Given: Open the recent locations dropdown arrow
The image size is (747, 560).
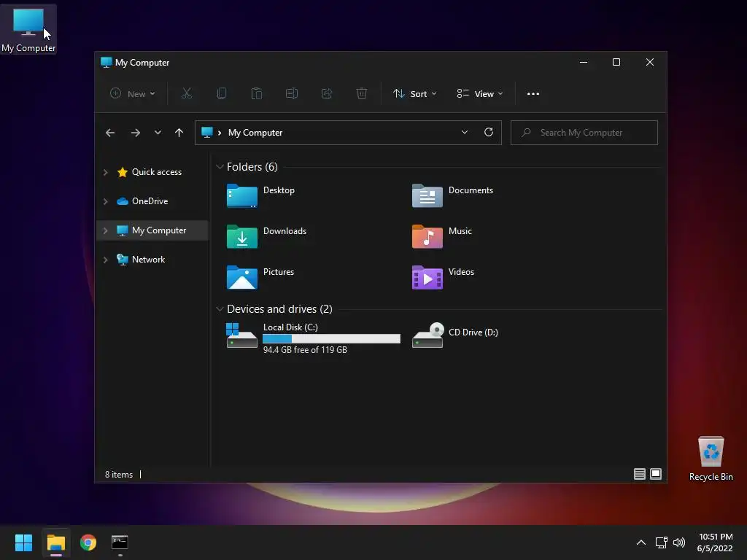Looking at the screenshot, I should pos(158,133).
